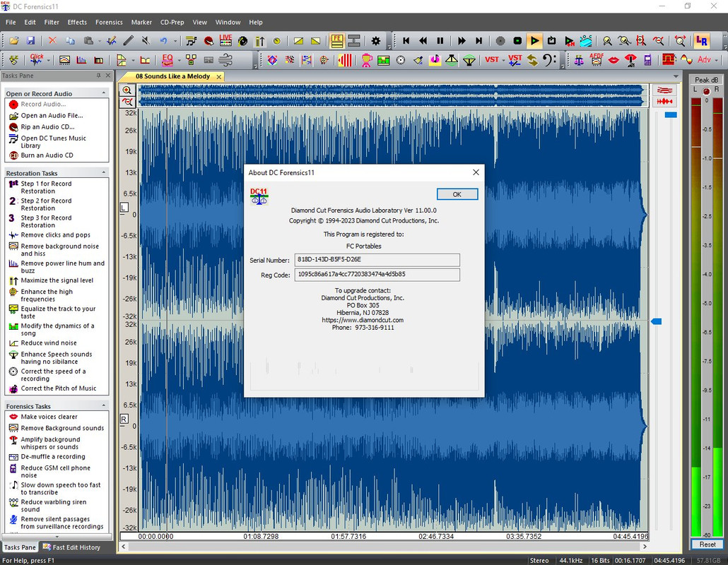Screen dimensions: 728x565
Task: Collapse the Open or Record Audio section
Action: coord(103,93)
